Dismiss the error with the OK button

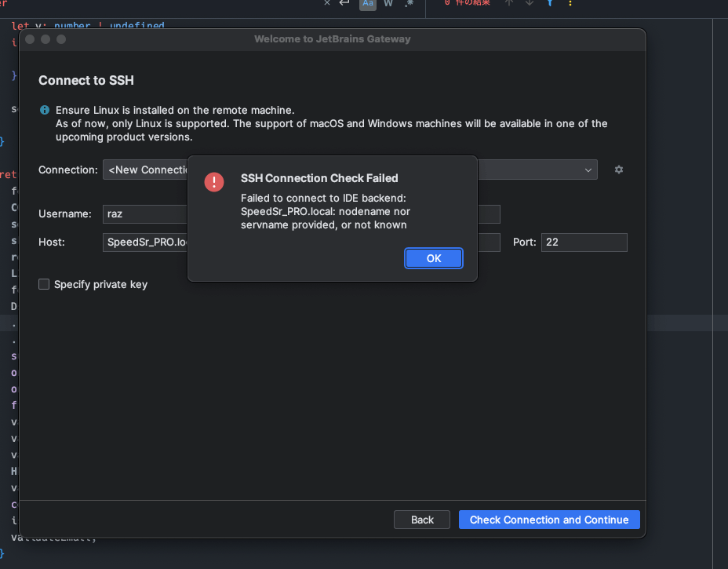tap(434, 258)
